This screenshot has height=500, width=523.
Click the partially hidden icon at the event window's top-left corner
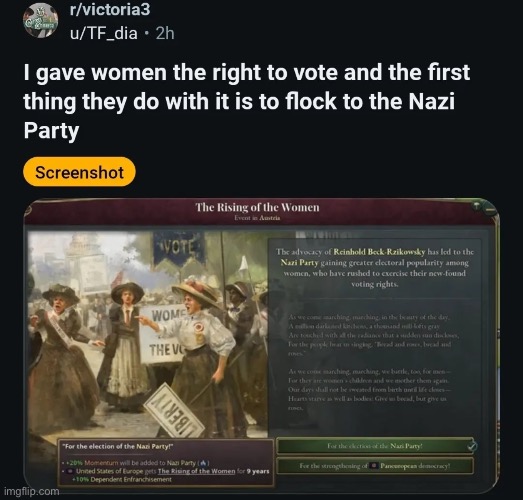point(27,209)
